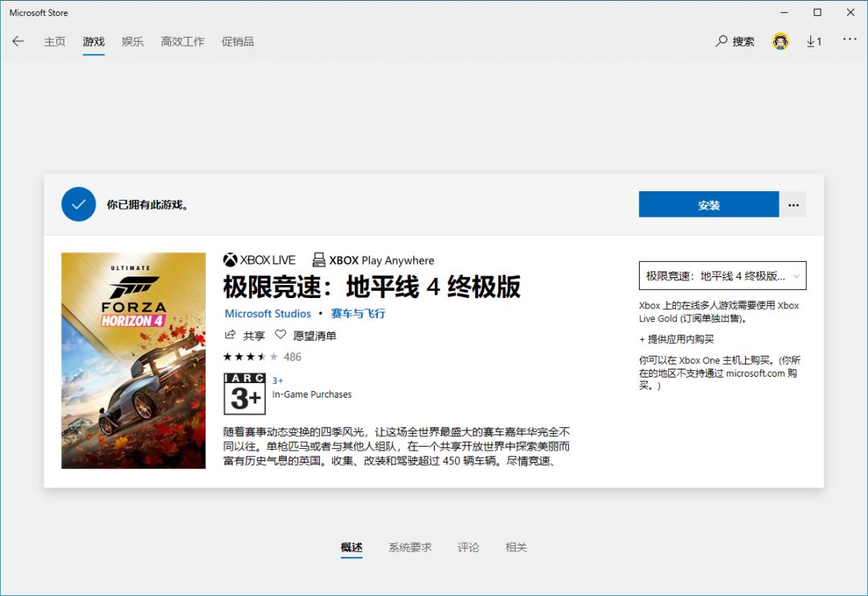Click the XBOX LIVE badge icon
The width and height of the screenshot is (868, 596).
(228, 259)
